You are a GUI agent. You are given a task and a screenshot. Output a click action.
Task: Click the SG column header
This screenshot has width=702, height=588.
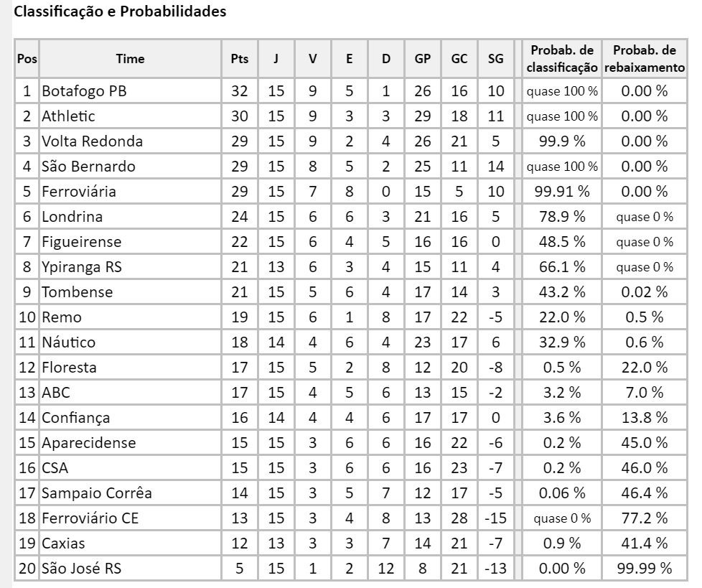pos(495,60)
